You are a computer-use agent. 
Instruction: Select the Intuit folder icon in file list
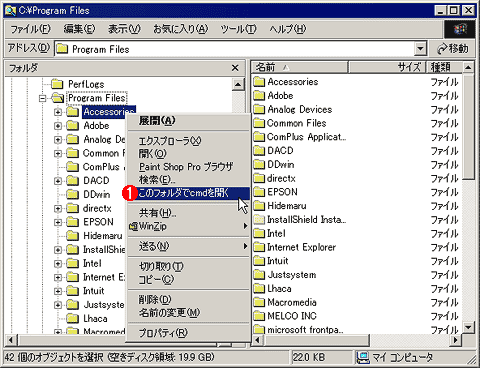click(x=259, y=261)
